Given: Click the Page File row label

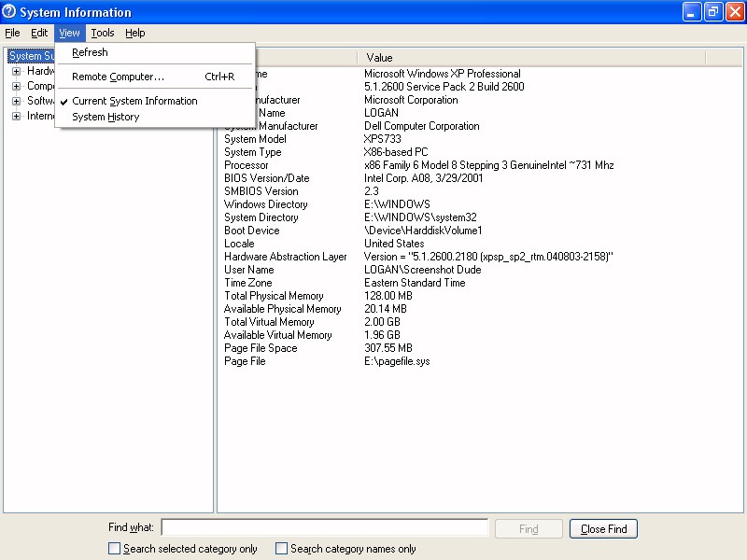Looking at the screenshot, I should [245, 361].
